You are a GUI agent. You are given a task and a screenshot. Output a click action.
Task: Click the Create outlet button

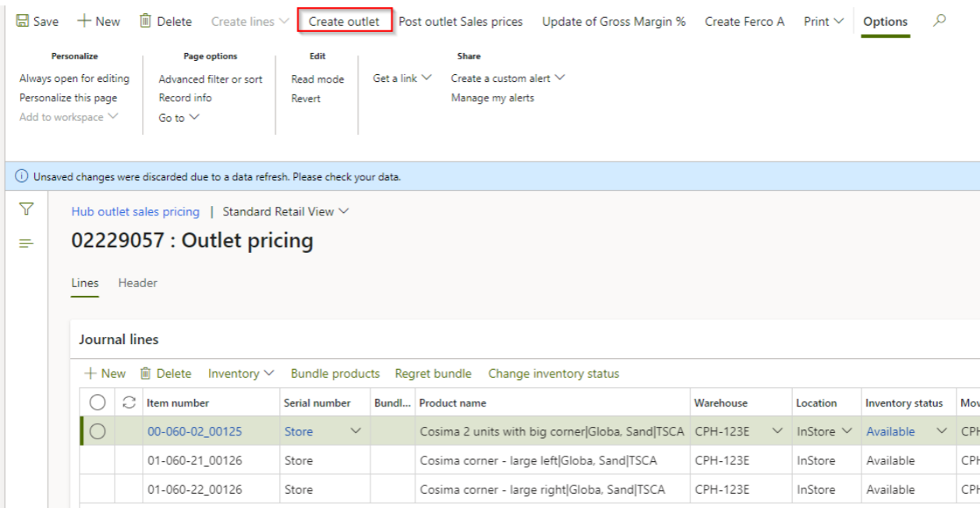344,21
